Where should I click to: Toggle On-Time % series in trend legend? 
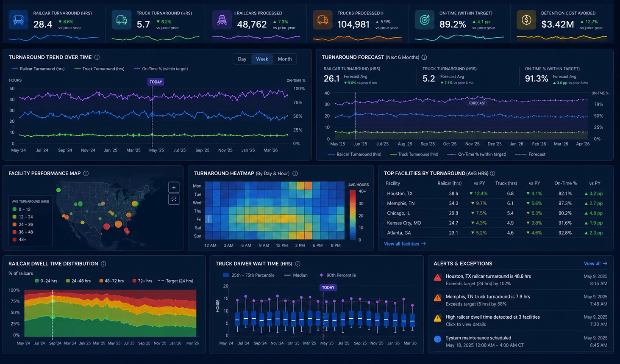[161, 69]
